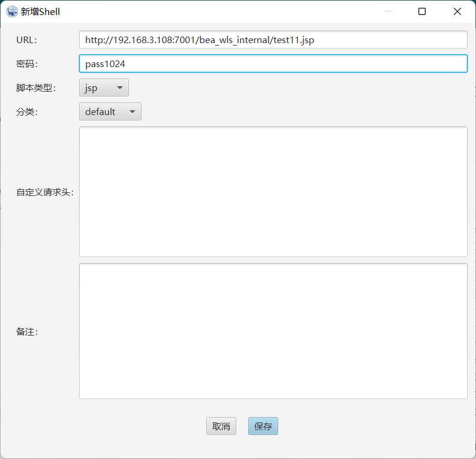
Task: Click the 备注 notes text area
Action: point(273,331)
